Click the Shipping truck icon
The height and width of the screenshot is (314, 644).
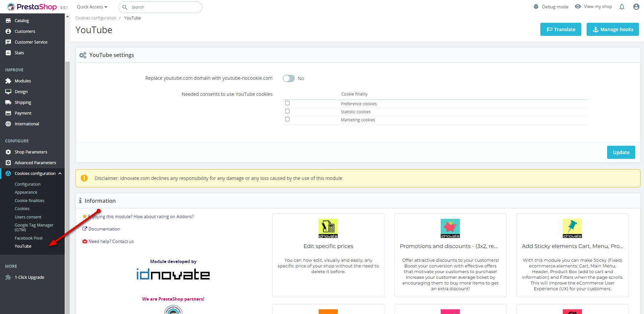tap(8, 103)
